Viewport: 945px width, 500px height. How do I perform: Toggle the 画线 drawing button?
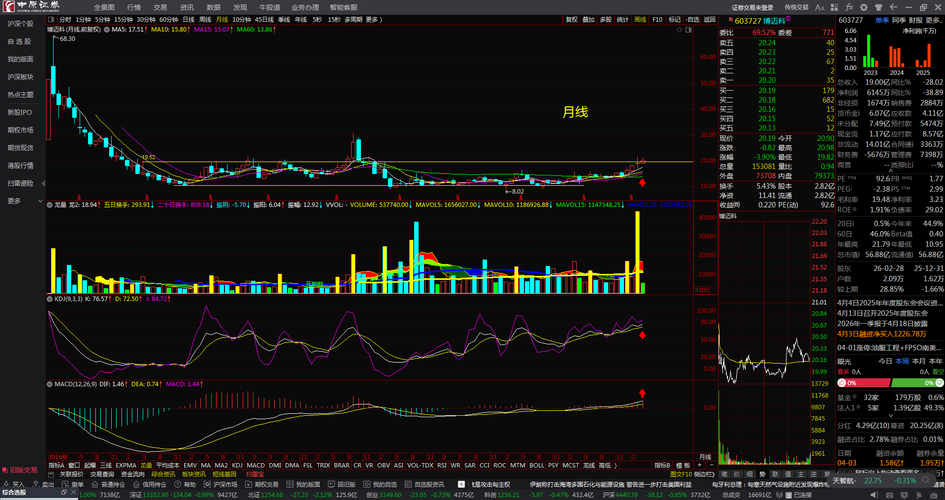(640, 19)
